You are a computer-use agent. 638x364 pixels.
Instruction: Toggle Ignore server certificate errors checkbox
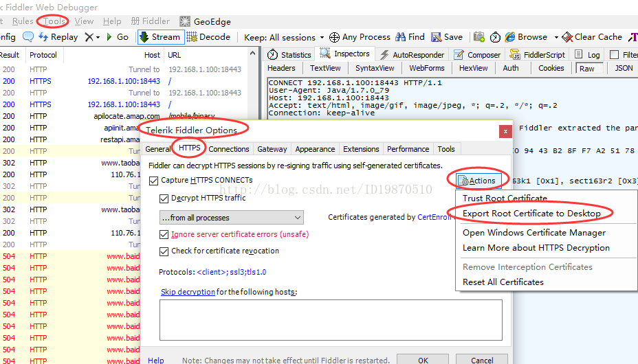click(x=164, y=234)
